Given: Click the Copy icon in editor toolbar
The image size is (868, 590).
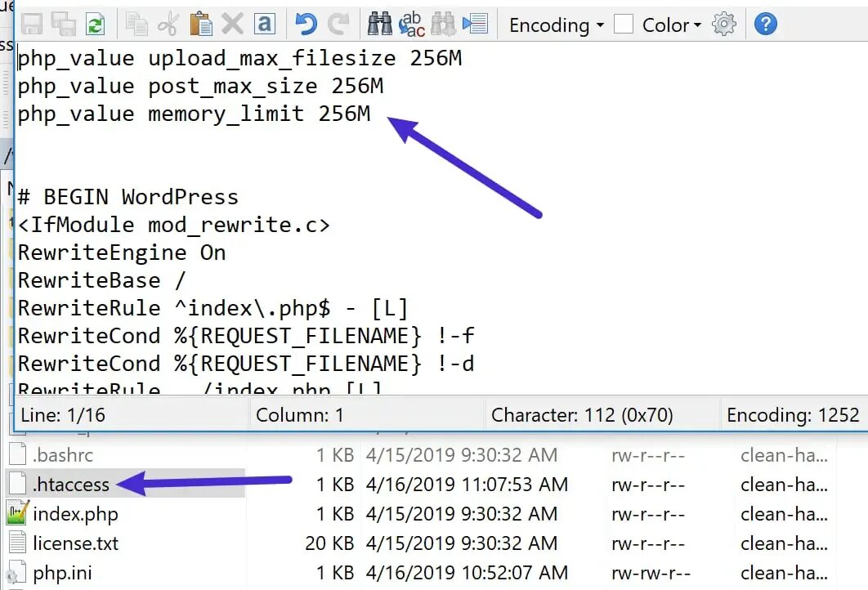Looking at the screenshot, I should point(136,25).
